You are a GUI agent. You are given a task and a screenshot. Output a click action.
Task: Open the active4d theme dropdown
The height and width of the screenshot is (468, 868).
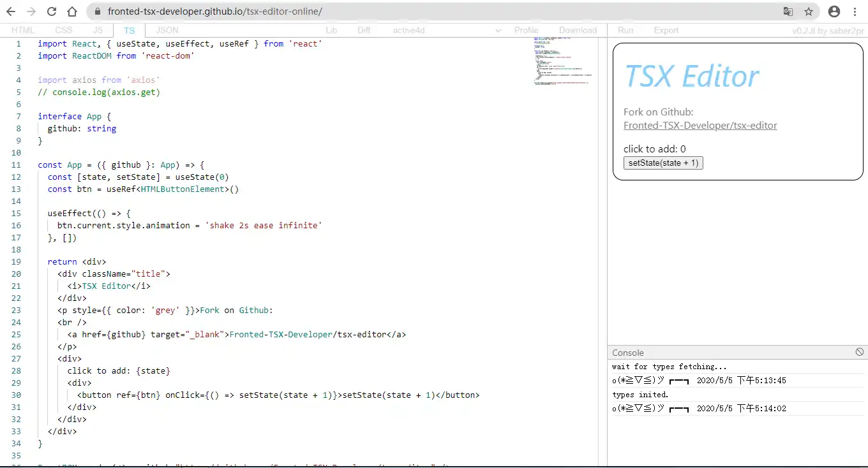tap(447, 30)
